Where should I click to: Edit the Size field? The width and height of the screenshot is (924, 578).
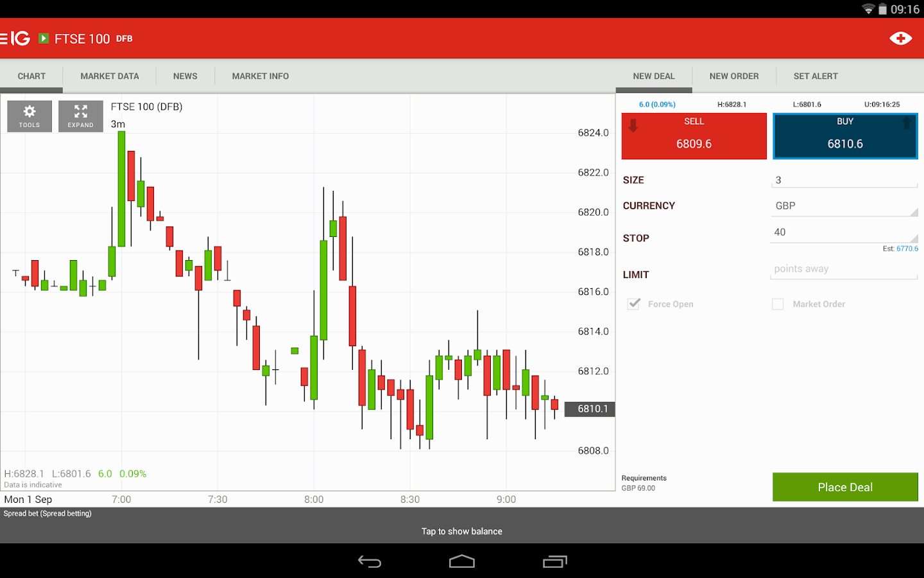tap(844, 180)
